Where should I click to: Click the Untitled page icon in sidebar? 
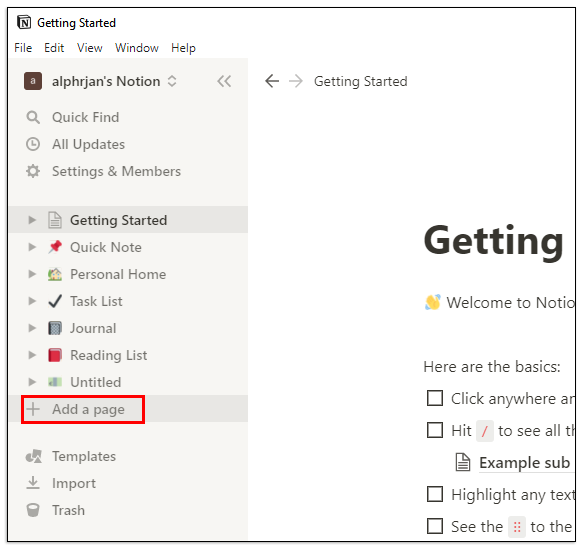click(55, 382)
